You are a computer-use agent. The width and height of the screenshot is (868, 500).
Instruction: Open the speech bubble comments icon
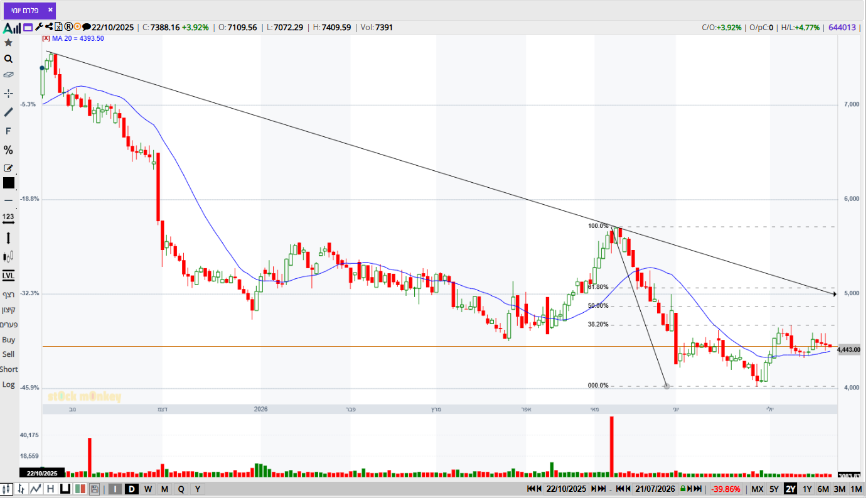tap(87, 27)
